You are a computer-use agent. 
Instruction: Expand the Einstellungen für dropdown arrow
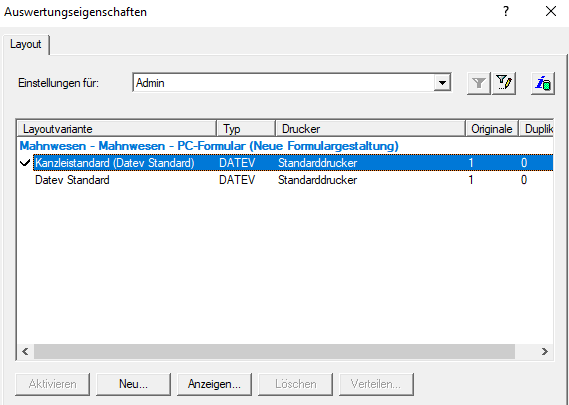point(442,83)
